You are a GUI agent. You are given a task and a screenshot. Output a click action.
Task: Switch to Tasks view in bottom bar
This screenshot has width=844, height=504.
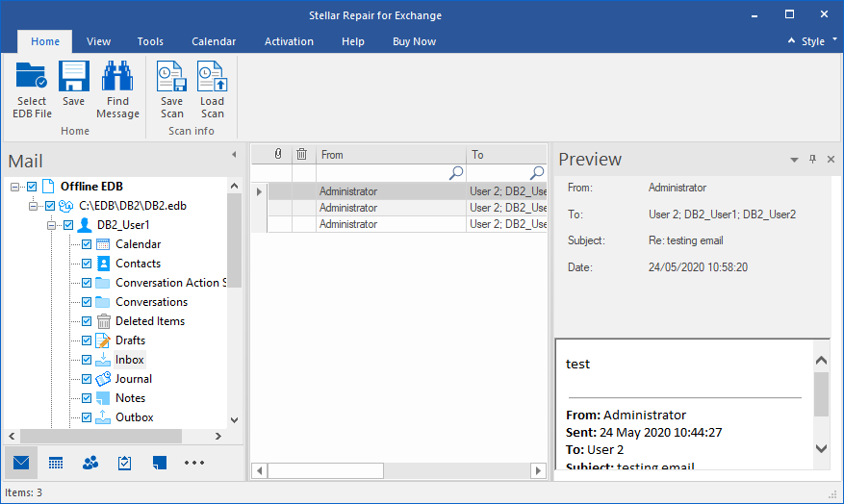click(x=124, y=463)
